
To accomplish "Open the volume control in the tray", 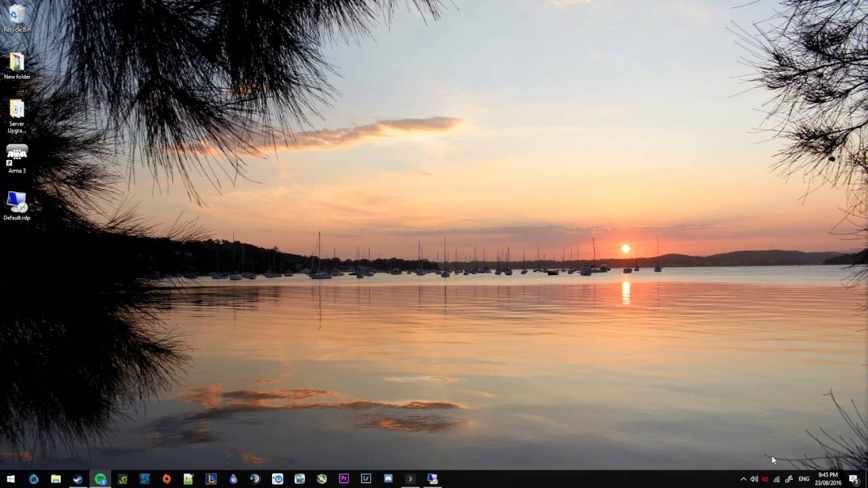I will click(754, 479).
